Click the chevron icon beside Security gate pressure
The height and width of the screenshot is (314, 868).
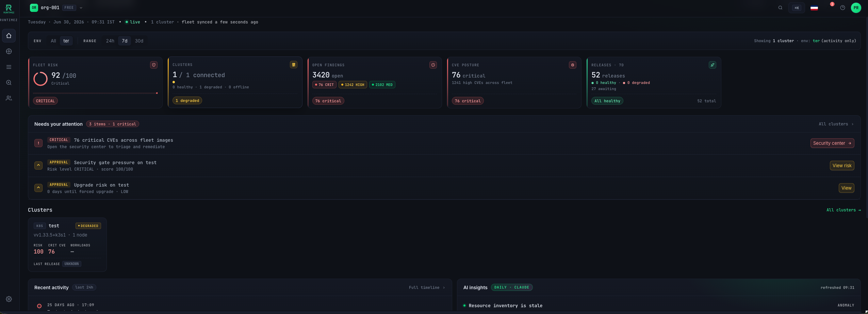pos(38,165)
